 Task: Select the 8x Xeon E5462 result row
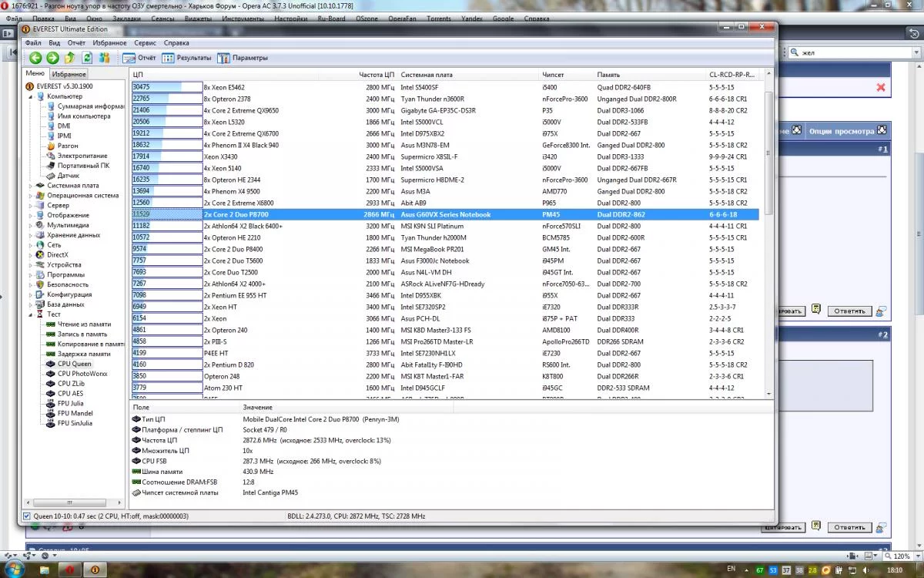point(445,87)
